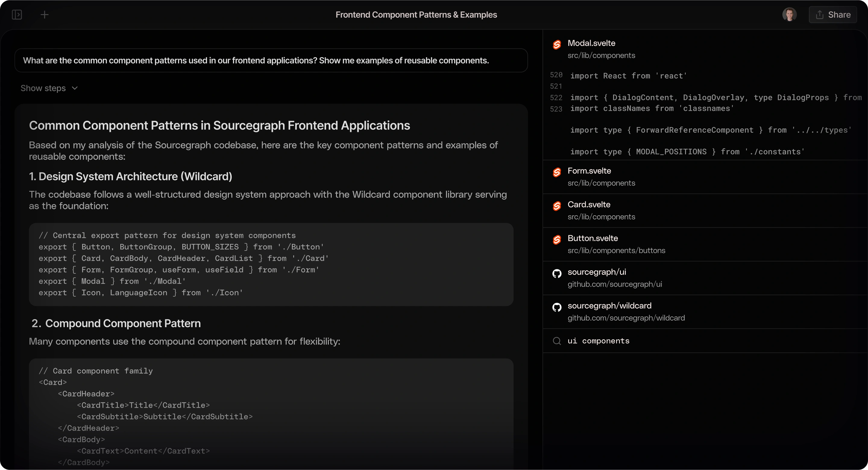Click code line import classNames from 'classnames'
This screenshot has height=470, width=868.
652,108
